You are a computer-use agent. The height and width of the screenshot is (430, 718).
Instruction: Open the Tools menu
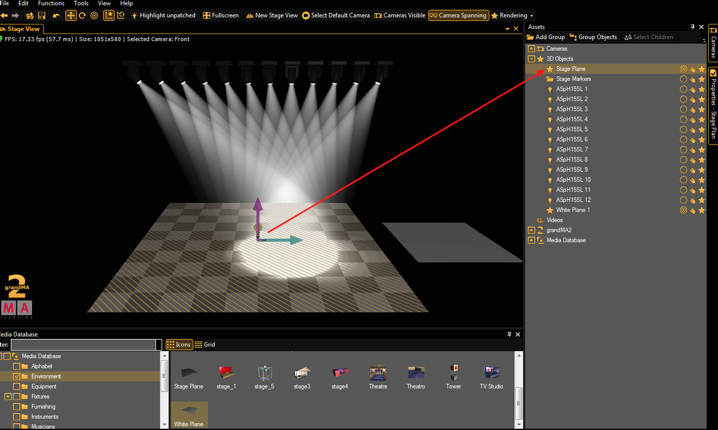click(x=81, y=4)
